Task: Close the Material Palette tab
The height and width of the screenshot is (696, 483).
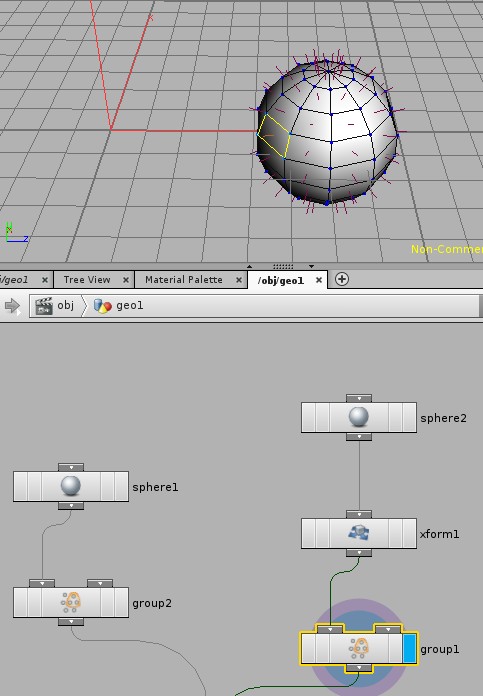Action: 239,280
